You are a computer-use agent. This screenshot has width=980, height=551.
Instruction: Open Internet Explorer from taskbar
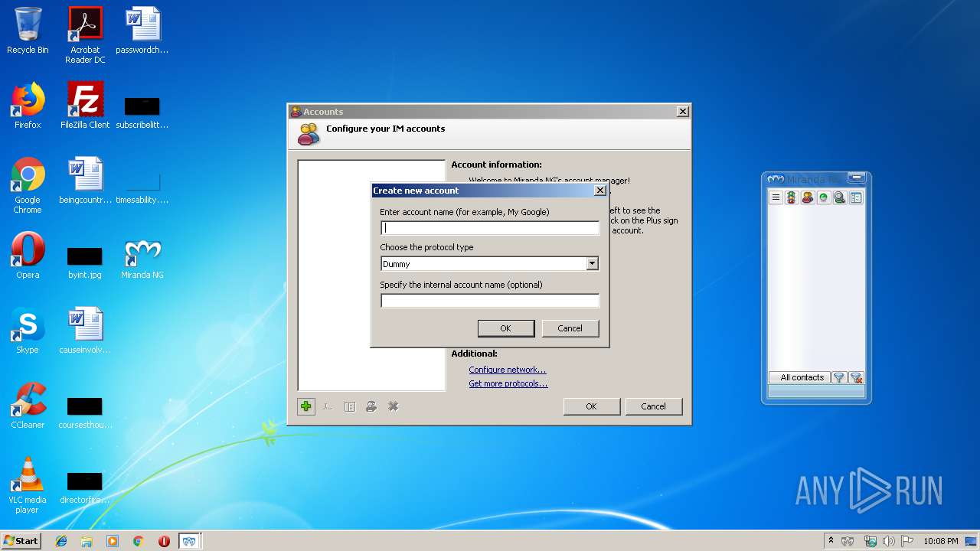point(61,541)
